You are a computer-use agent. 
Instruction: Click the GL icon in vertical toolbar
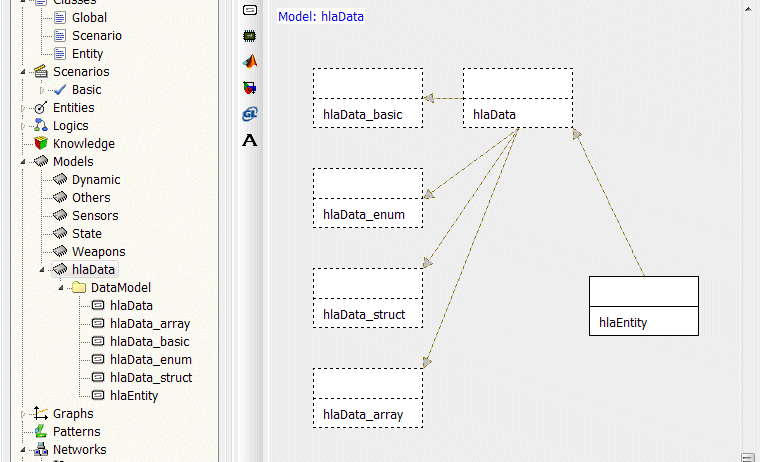250,114
